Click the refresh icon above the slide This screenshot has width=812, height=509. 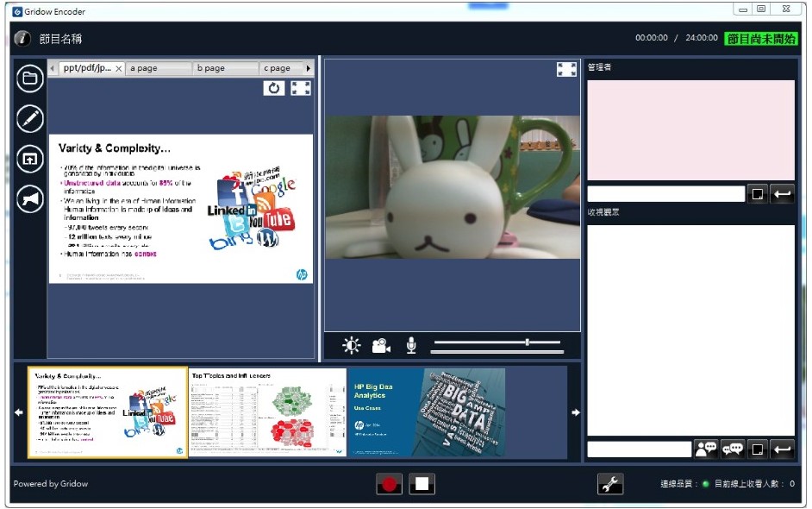pos(274,88)
